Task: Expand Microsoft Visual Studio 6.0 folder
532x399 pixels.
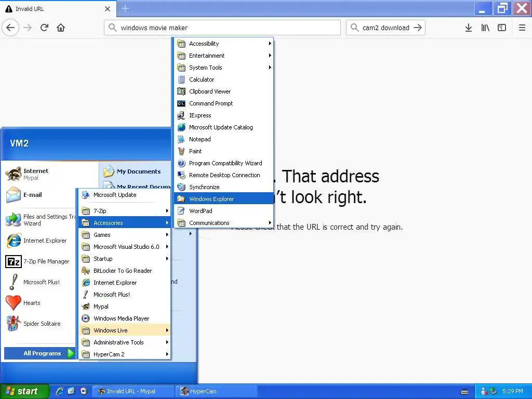Action: [125, 247]
